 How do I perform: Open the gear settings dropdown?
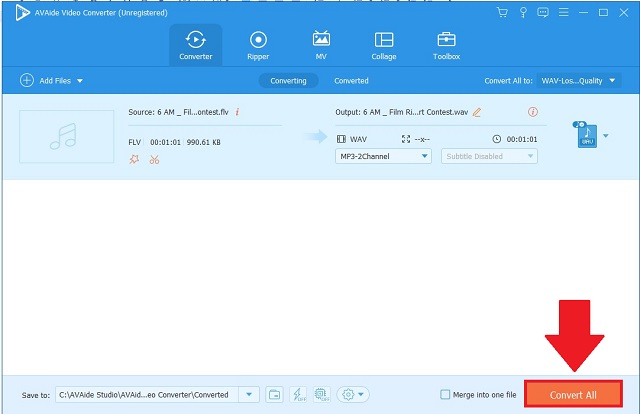coord(353,395)
